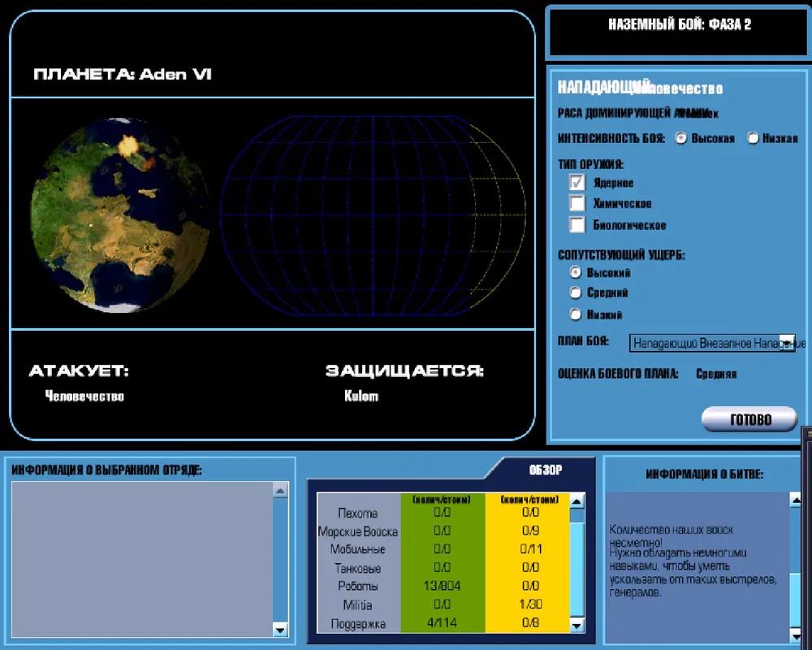Select Низкая battle intensity
The width and height of the screenshot is (812, 650).
pos(753,138)
